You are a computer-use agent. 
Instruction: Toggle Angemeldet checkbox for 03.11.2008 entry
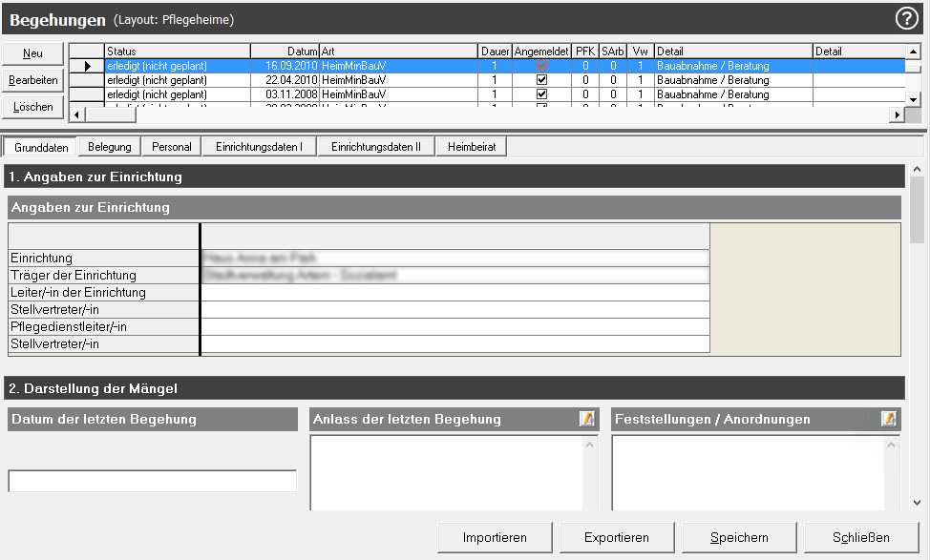tap(541, 94)
